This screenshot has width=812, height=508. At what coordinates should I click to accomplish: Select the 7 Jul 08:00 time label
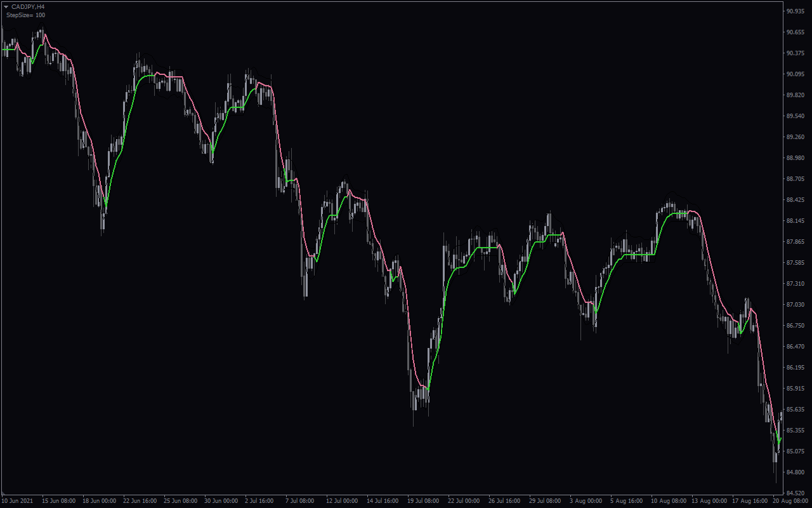click(x=301, y=501)
